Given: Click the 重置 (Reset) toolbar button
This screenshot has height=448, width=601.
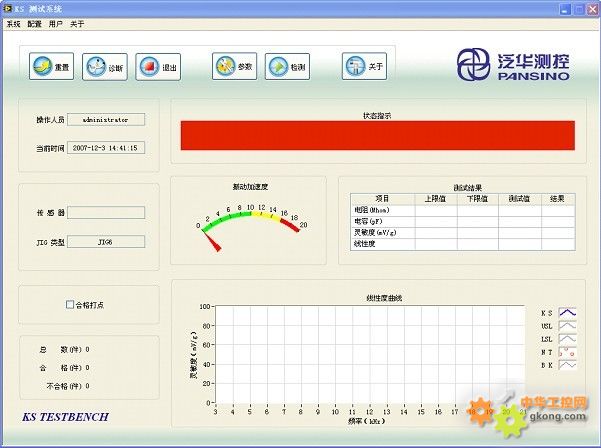Looking at the screenshot, I should (x=51, y=67).
